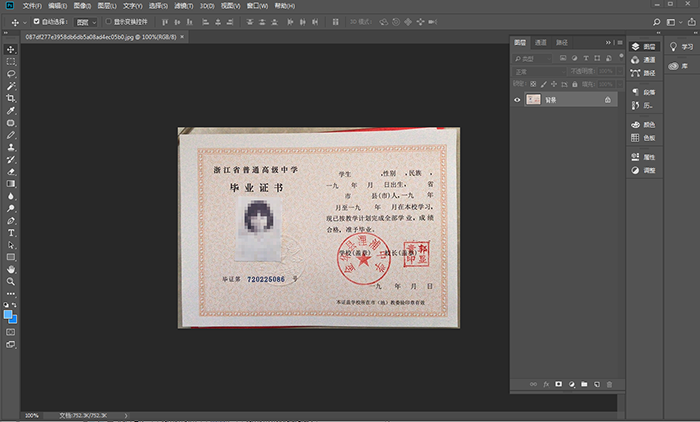Select the Rectangular Marquee tool

point(11,62)
